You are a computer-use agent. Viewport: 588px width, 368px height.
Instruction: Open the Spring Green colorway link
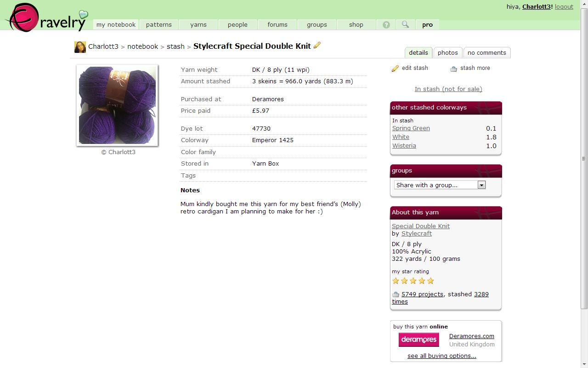(x=411, y=128)
